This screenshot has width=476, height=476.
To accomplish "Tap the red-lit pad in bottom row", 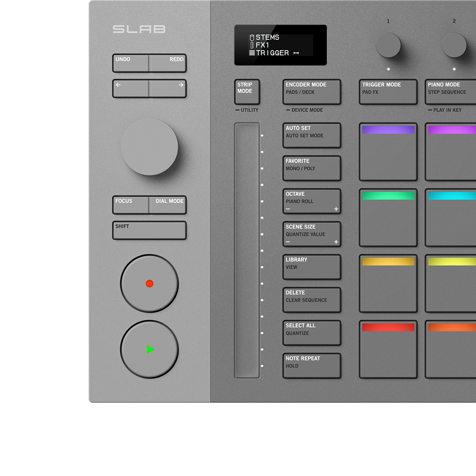I will point(388,349).
